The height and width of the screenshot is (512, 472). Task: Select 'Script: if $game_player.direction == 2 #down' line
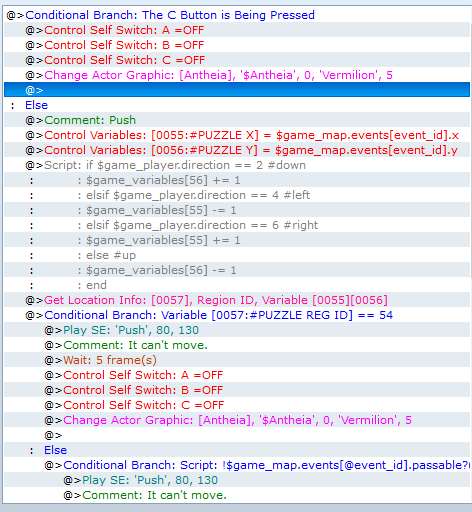[237, 165]
